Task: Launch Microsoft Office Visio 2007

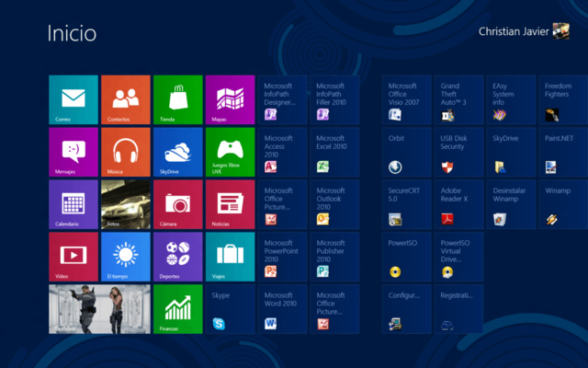Action: [x=406, y=99]
